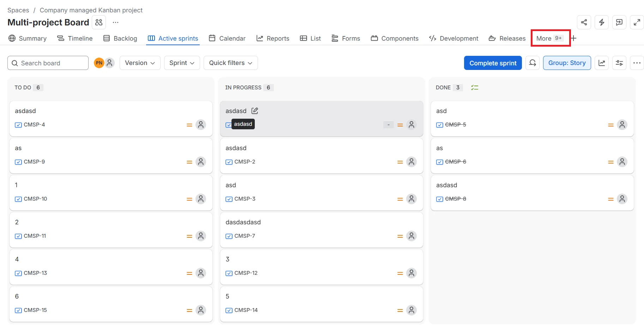Click the edit pencil icon on the asdasd card
The image size is (644, 325).
click(x=255, y=111)
